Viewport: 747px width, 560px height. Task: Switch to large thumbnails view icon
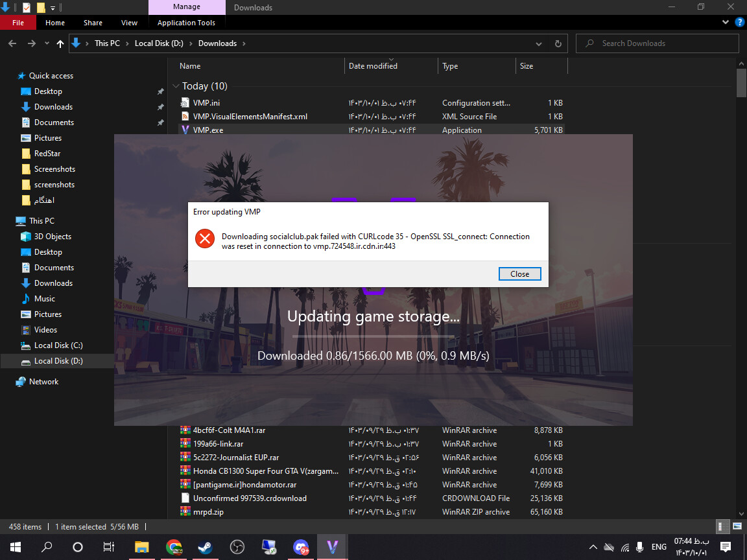point(737,526)
